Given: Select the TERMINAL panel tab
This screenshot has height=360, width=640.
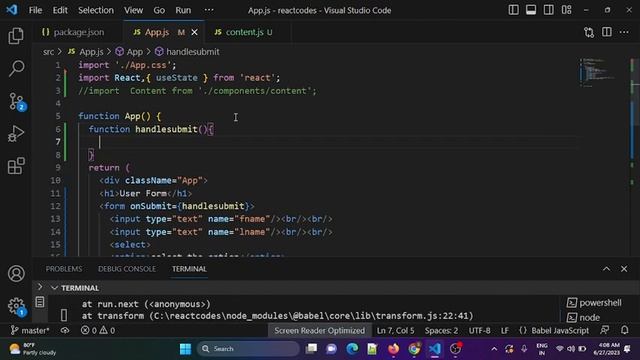Looking at the screenshot, I should coord(189,269).
